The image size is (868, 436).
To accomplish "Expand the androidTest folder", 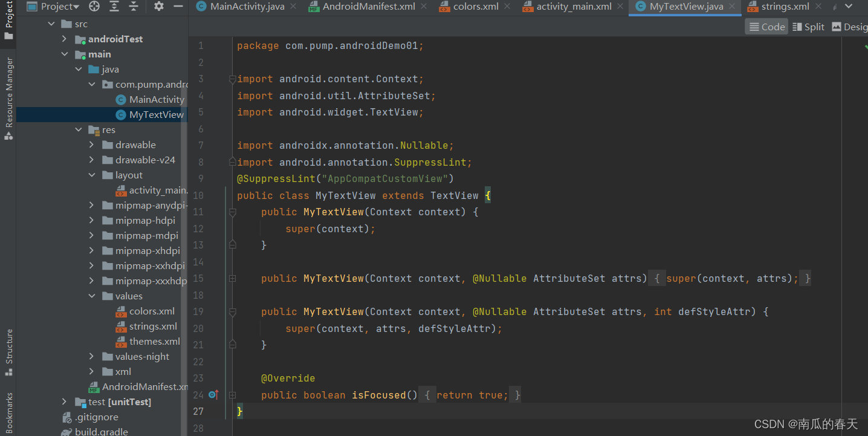I will [65, 39].
